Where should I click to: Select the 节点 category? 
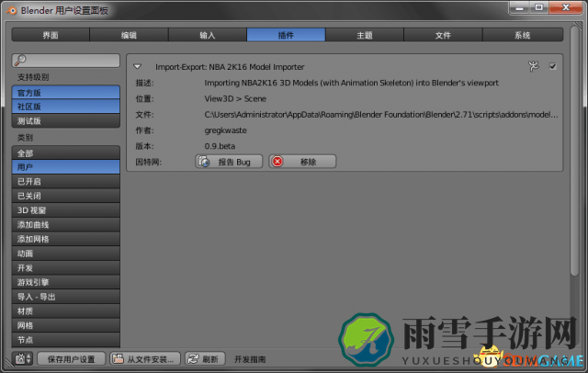point(66,340)
